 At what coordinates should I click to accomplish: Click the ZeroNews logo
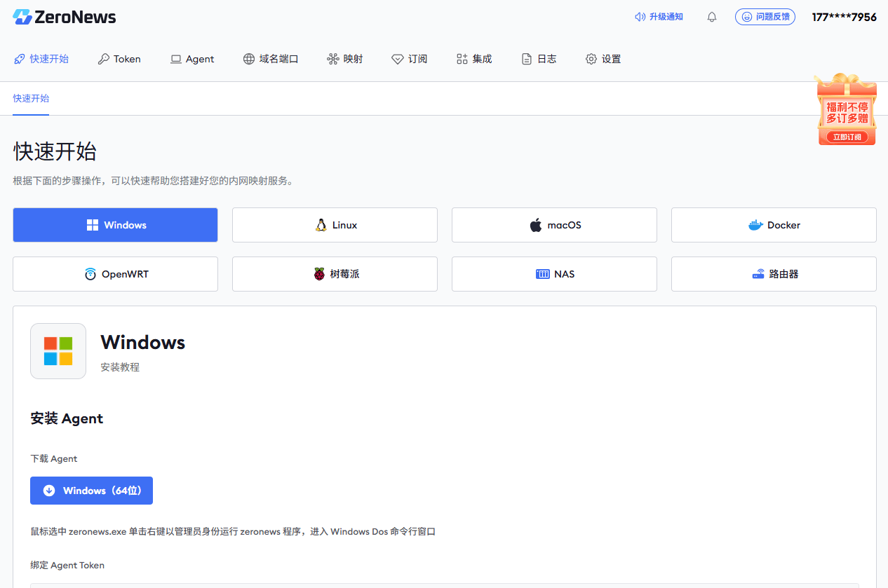64,17
